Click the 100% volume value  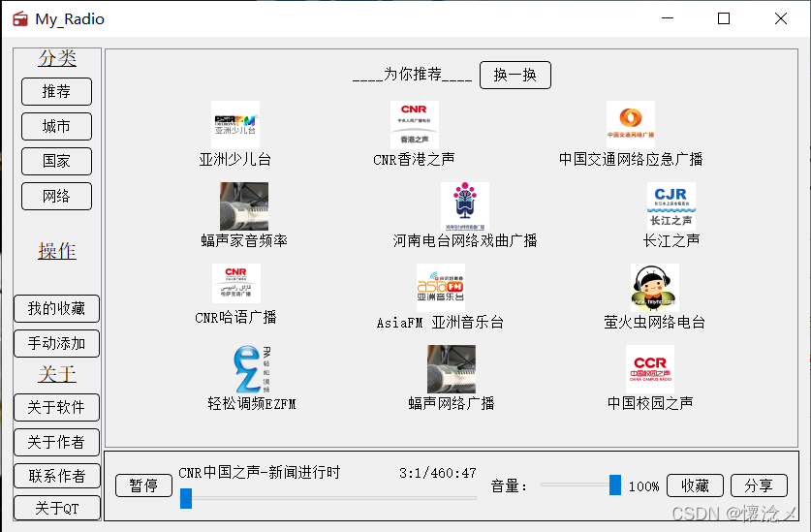(643, 486)
